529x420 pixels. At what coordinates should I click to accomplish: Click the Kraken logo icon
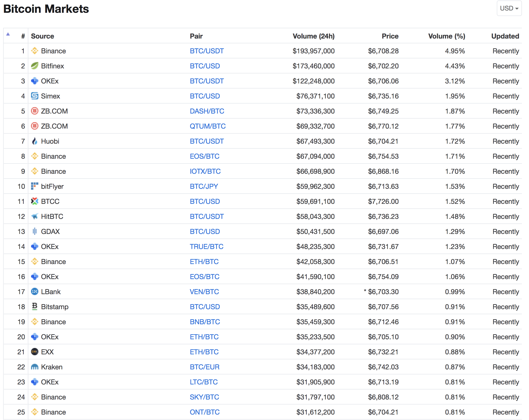click(x=35, y=367)
